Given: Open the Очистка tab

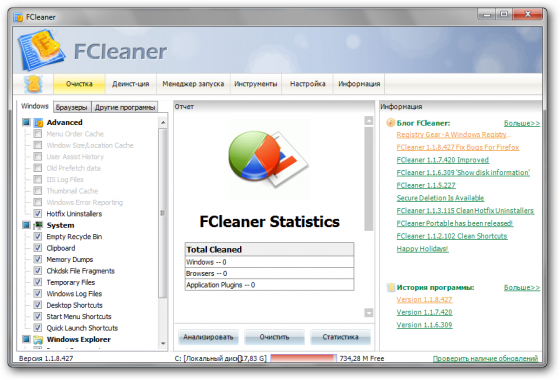Looking at the screenshot, I should pyautogui.click(x=79, y=84).
